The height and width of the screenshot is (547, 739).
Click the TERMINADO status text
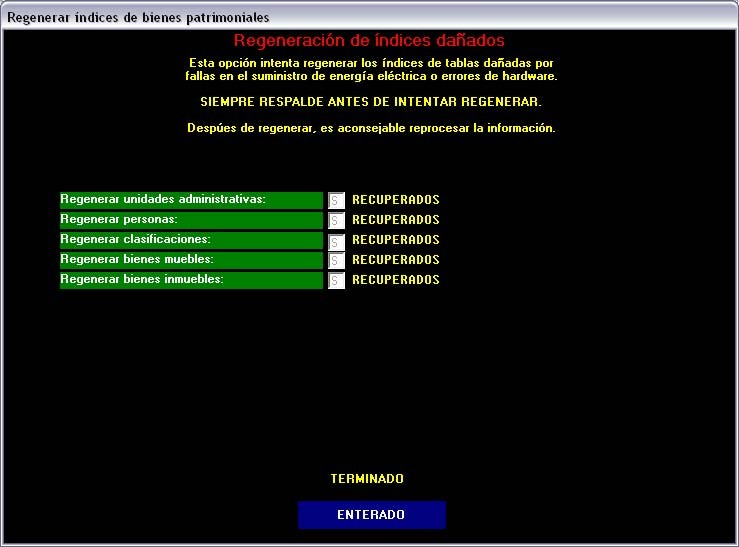(367, 479)
